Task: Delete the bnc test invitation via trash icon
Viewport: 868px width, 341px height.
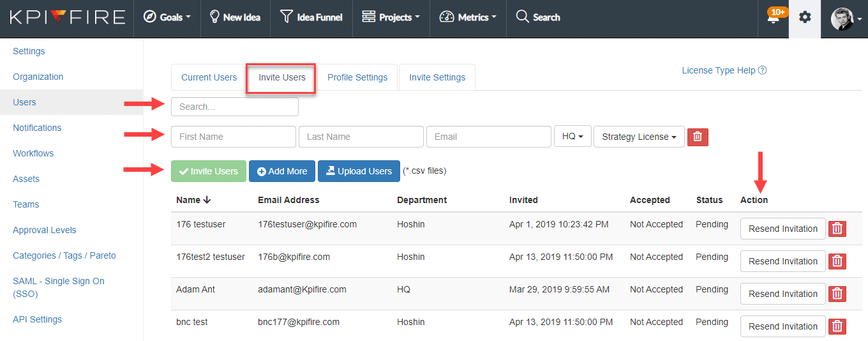Action: (837, 326)
